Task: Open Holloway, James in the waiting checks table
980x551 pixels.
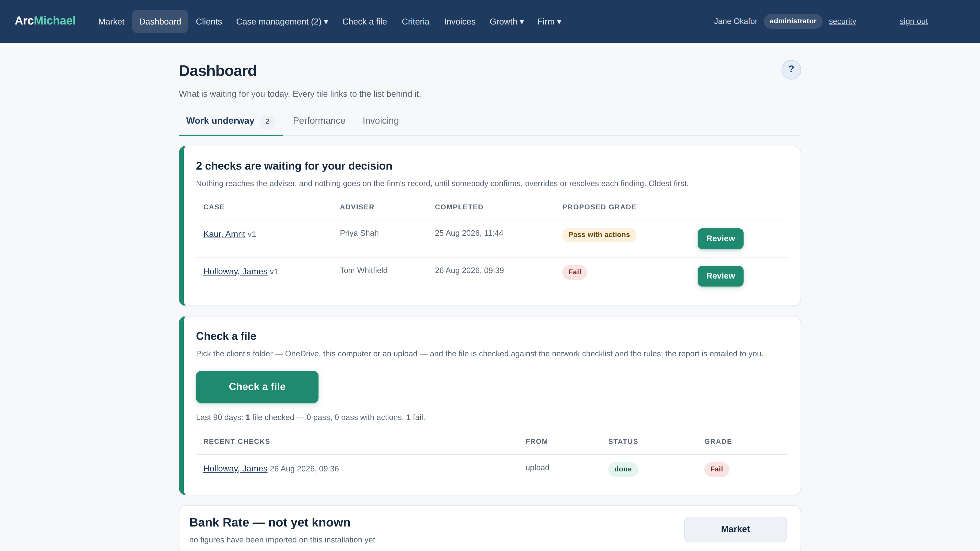Action: [235, 272]
